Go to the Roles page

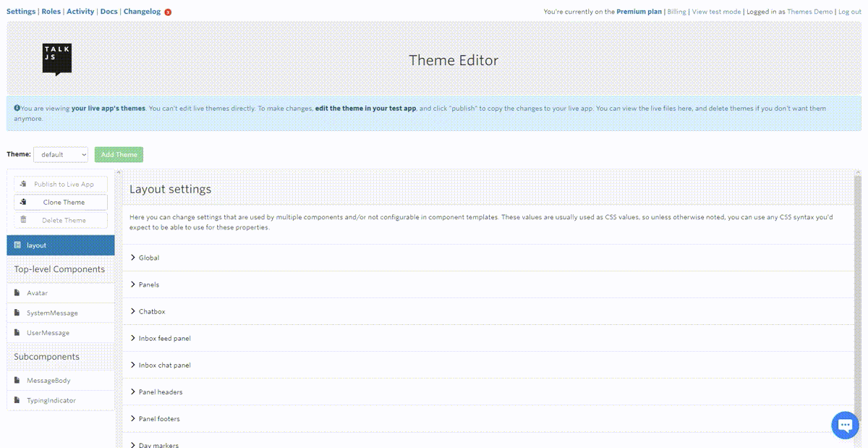pos(51,12)
